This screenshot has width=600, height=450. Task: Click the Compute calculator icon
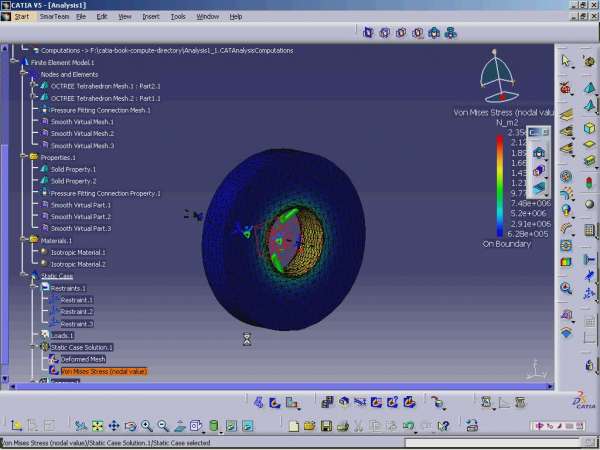click(x=590, y=230)
